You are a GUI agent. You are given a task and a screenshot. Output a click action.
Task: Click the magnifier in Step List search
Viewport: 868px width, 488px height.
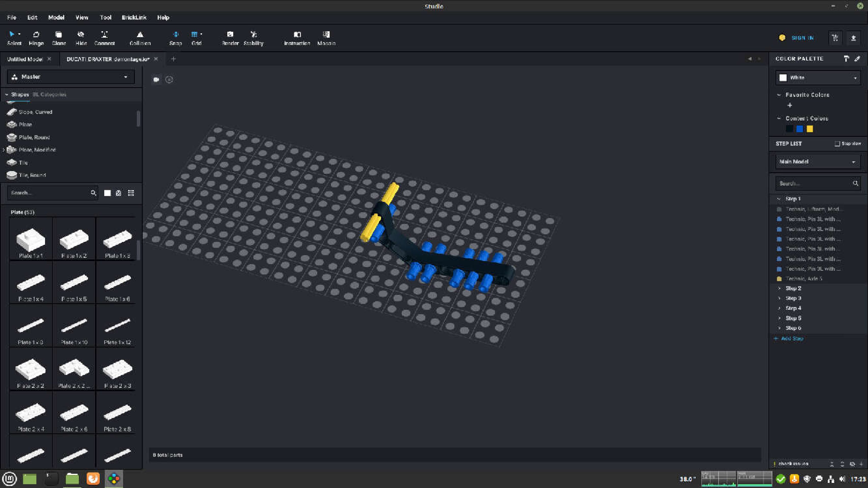[855, 183]
